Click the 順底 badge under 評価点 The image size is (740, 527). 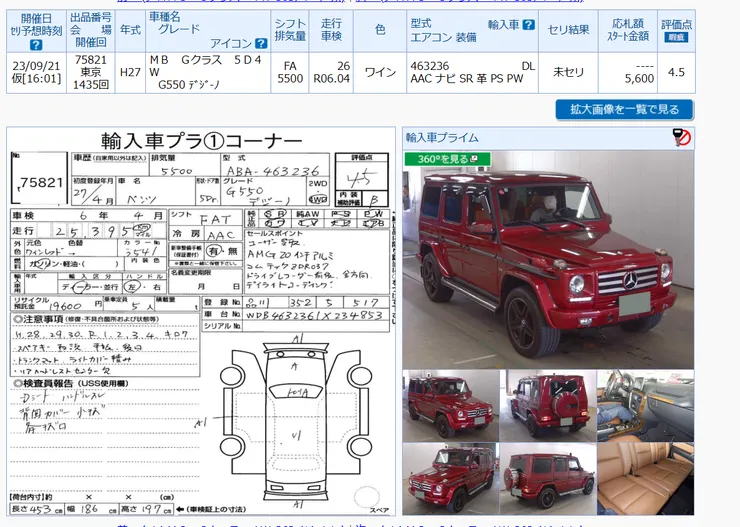(x=676, y=37)
